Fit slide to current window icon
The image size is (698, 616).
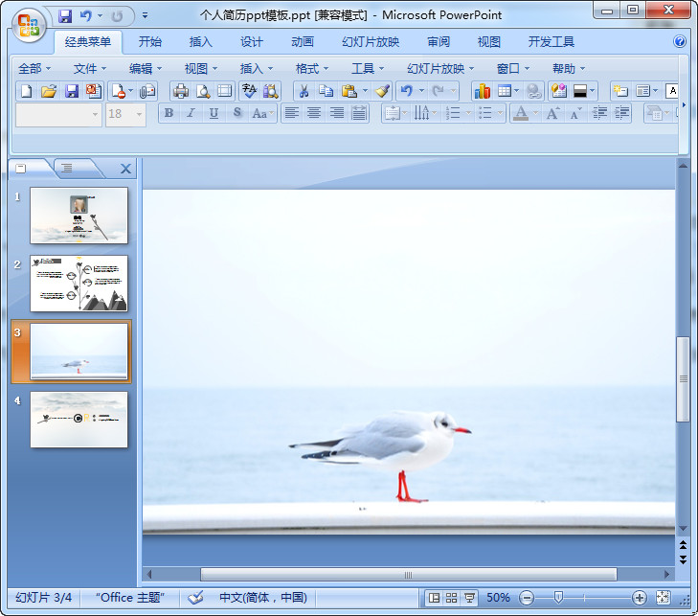coord(663,598)
